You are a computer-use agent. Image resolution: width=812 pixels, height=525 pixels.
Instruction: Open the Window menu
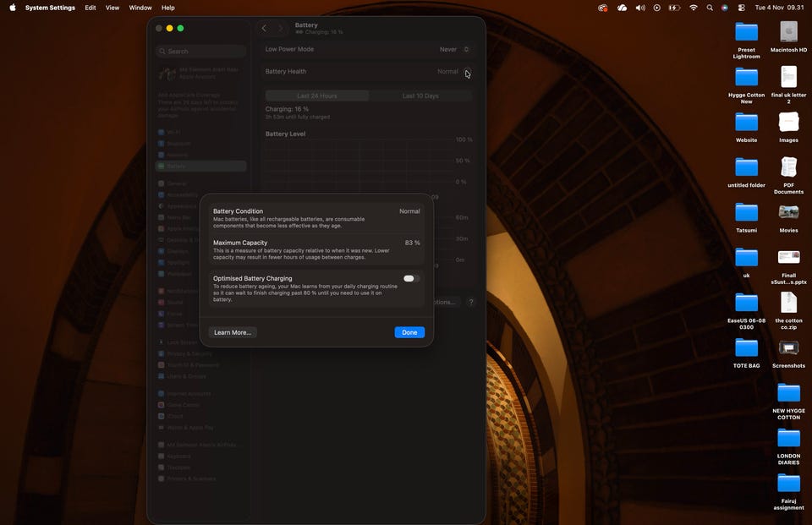(x=140, y=8)
